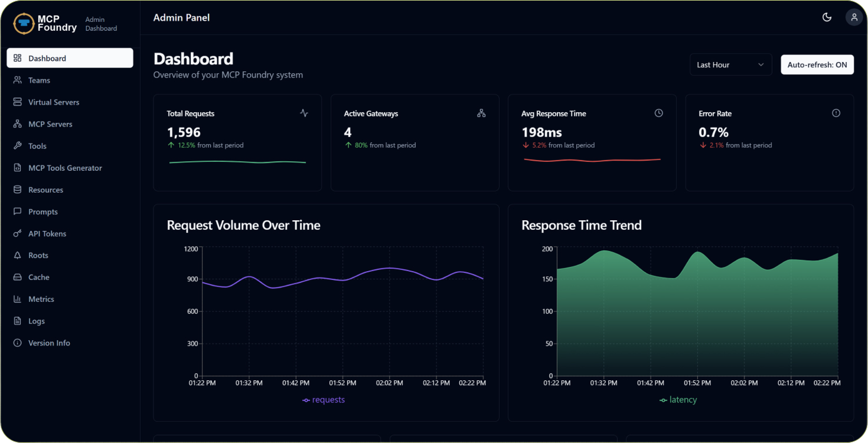This screenshot has height=443, width=868.
Task: Go to Virtual Servers page
Action: [53, 102]
